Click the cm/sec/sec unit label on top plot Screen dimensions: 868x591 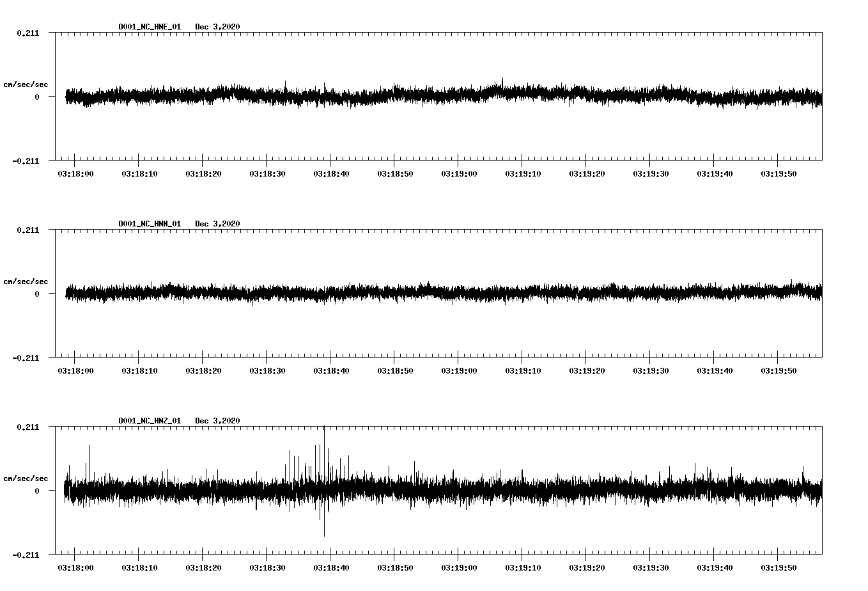pos(26,85)
